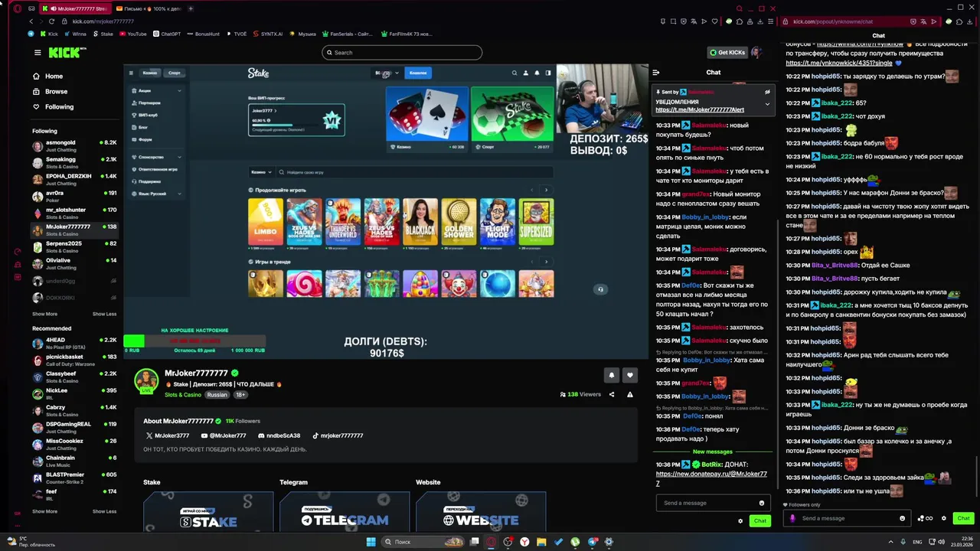Click the KICK logo
The height and width of the screenshot is (551, 980).
(x=67, y=53)
